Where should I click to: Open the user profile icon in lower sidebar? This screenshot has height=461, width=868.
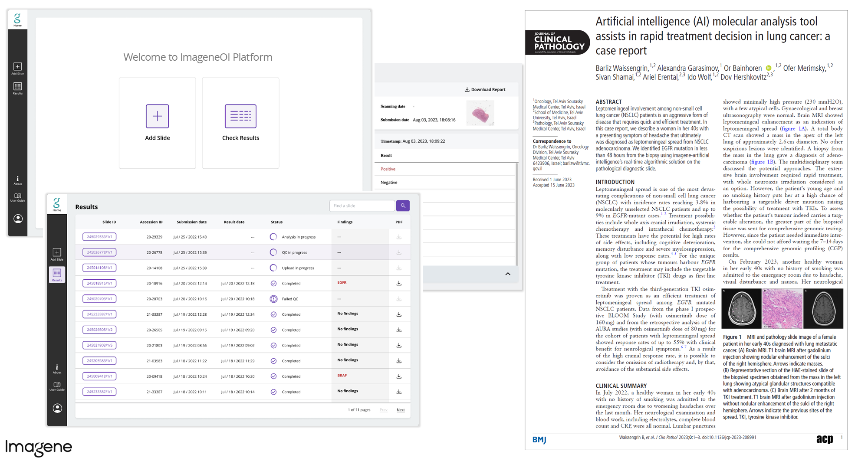tap(57, 408)
